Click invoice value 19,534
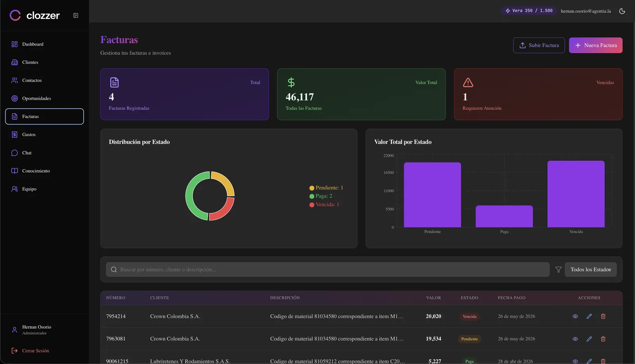Viewport: 635px width, 364px height. pyautogui.click(x=433, y=339)
